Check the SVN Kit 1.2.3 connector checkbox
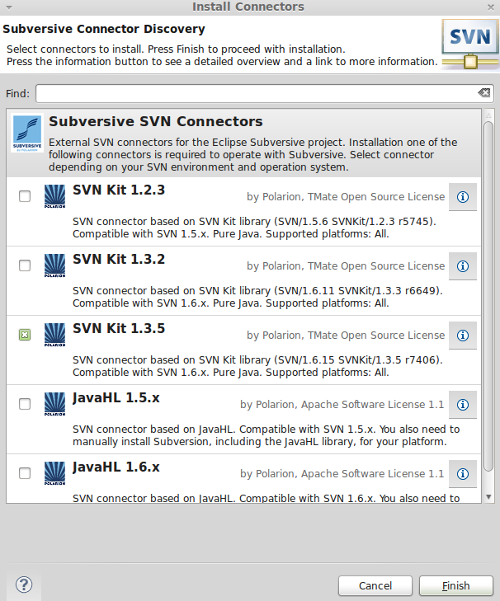 pos(25,196)
